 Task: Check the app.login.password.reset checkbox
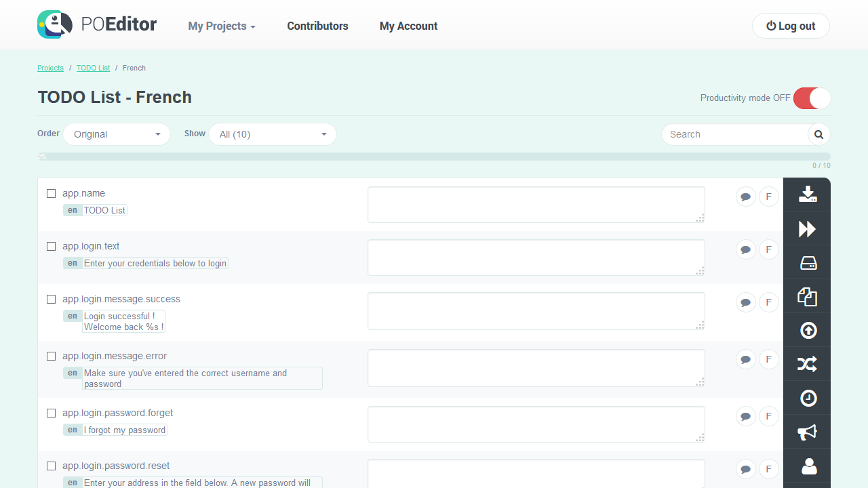pos(51,466)
